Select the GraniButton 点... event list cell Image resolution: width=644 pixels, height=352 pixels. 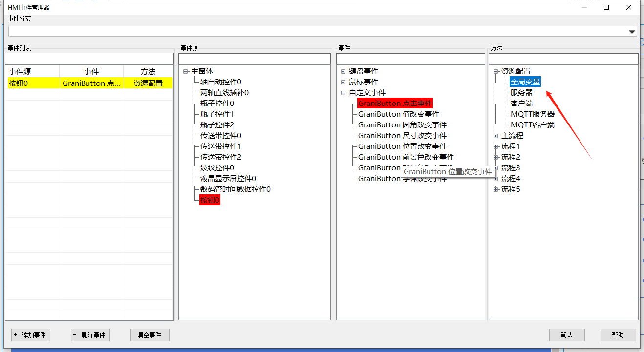coord(92,83)
